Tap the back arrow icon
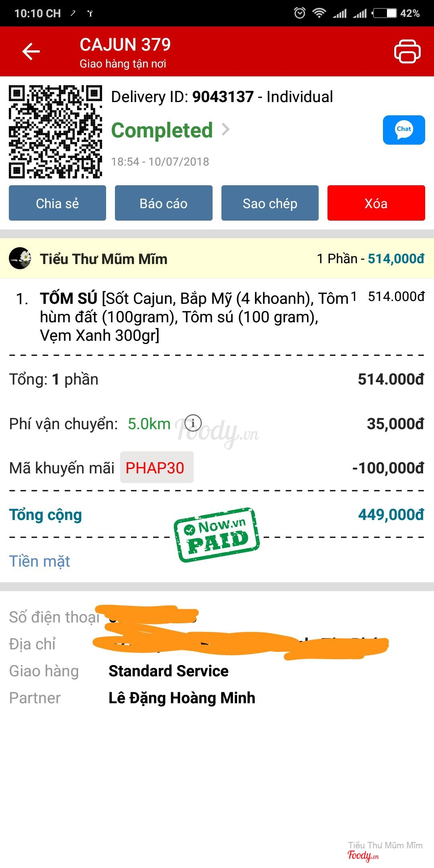This screenshot has width=434, height=868. [31, 51]
